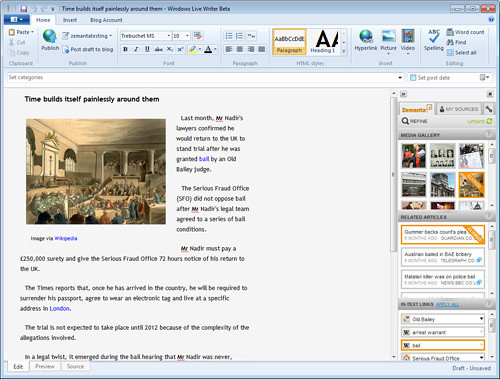Click the clear formatting icon
This screenshot has height=379, width=500.
point(198,36)
